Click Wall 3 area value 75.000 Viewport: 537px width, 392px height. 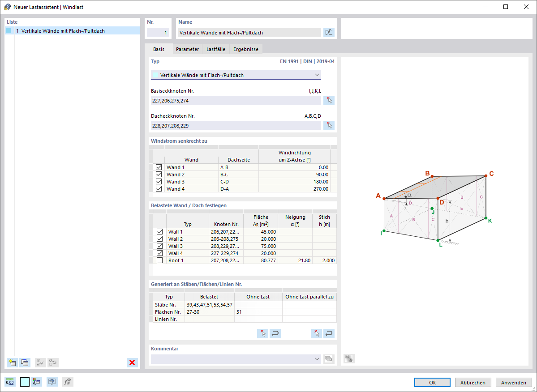pos(261,246)
